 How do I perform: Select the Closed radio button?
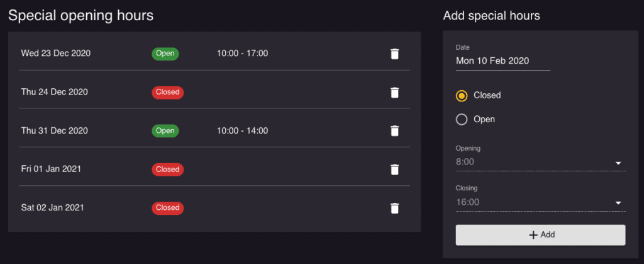462,95
